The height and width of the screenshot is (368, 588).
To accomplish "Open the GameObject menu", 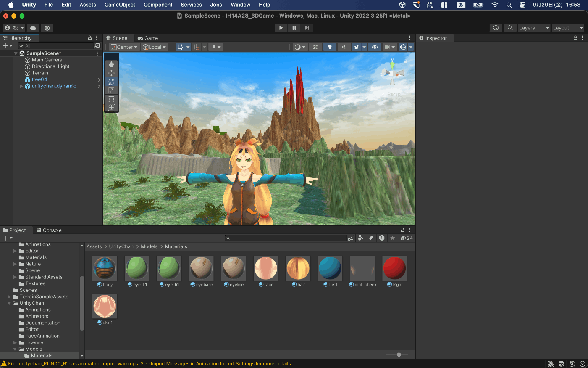I will click(120, 5).
